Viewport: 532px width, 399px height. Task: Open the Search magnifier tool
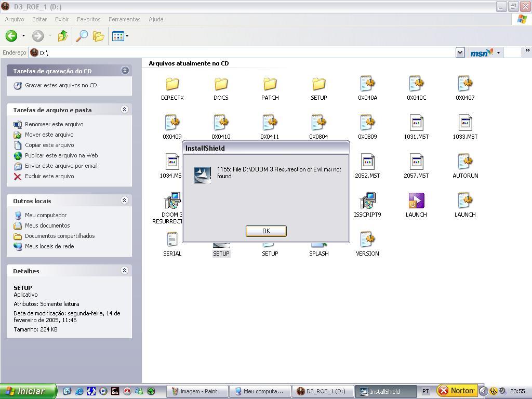[82, 36]
